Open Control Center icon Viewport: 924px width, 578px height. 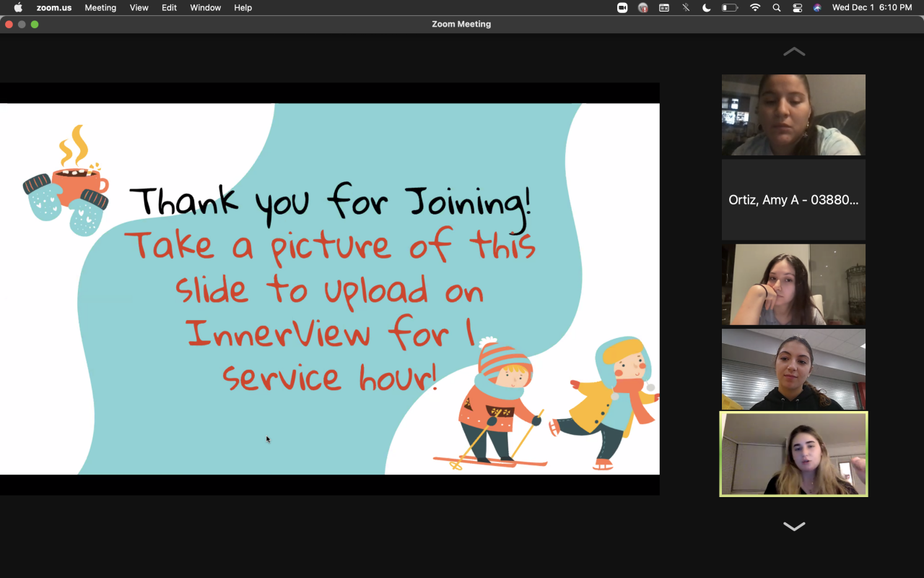click(797, 8)
